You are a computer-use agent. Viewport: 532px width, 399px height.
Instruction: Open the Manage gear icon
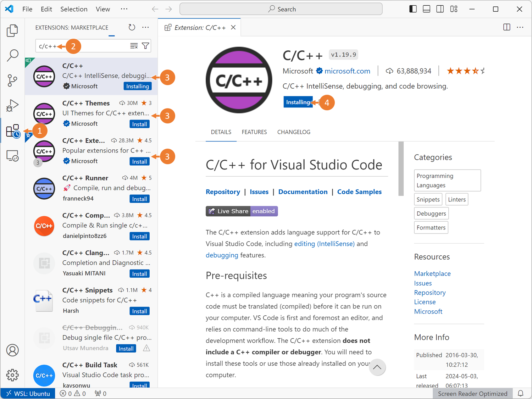[12, 375]
